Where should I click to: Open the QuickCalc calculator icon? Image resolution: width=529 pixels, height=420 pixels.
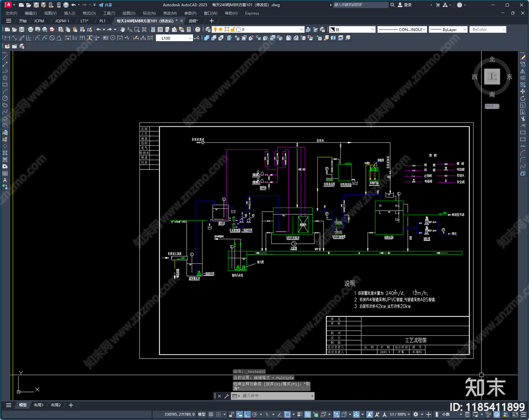tap(189, 29)
